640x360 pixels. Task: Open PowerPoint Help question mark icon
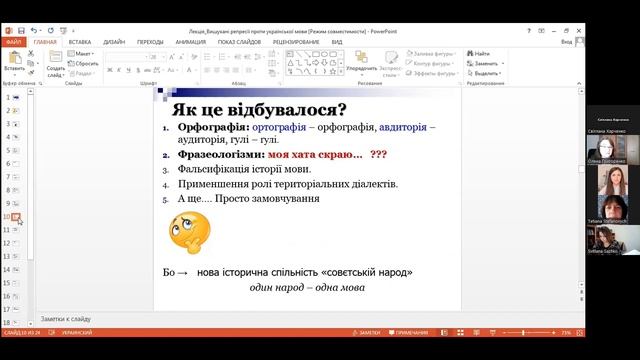click(x=529, y=31)
